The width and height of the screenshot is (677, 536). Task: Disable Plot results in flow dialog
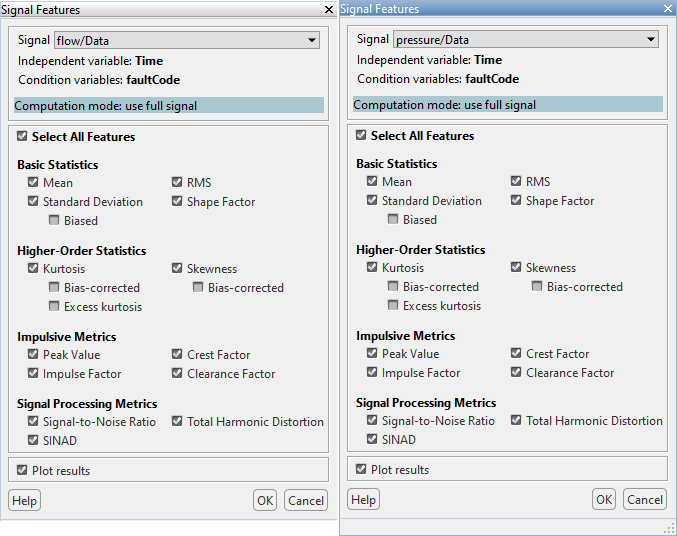point(23,471)
